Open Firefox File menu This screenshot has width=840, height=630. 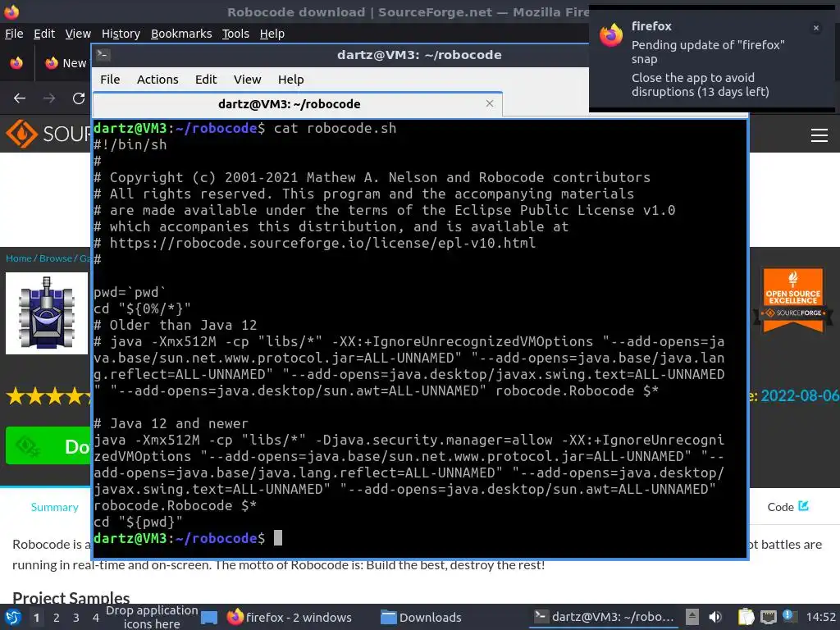pyautogui.click(x=14, y=33)
